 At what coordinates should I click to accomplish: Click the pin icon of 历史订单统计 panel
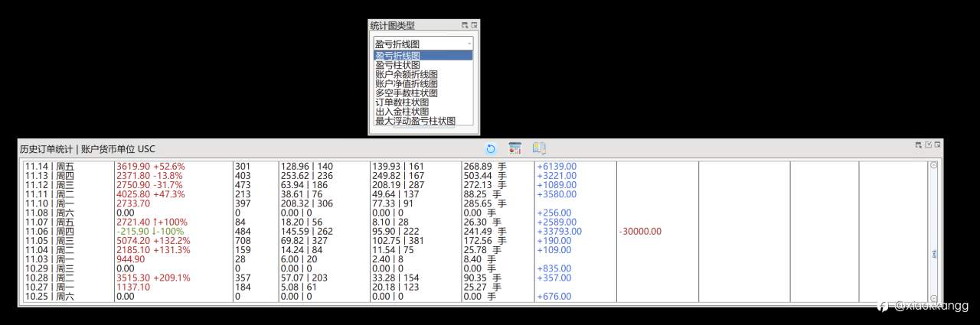pos(919,145)
